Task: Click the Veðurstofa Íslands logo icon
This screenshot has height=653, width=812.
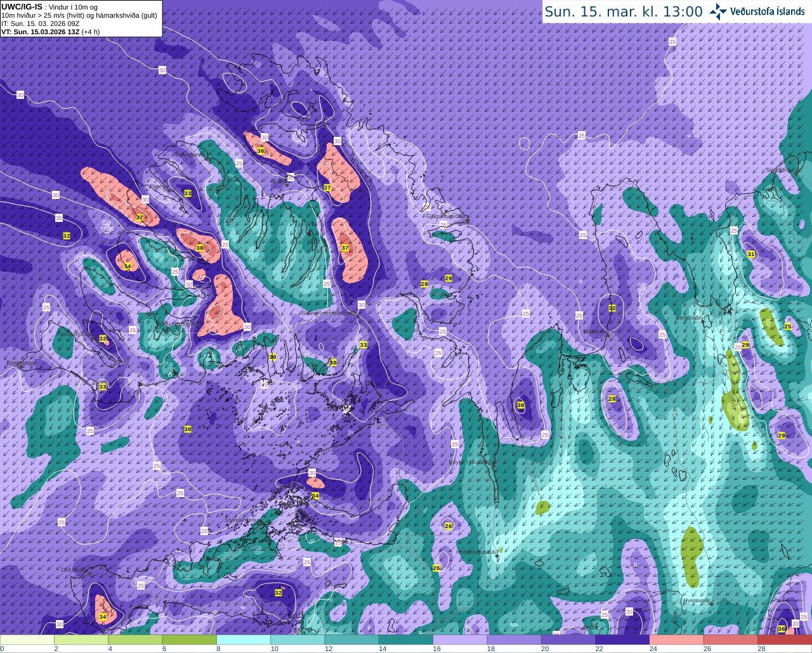Action: (x=718, y=11)
